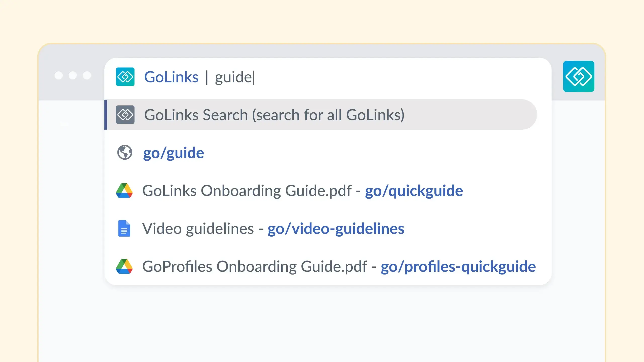
Task: Click the guide text in the search field
Action: click(x=233, y=77)
